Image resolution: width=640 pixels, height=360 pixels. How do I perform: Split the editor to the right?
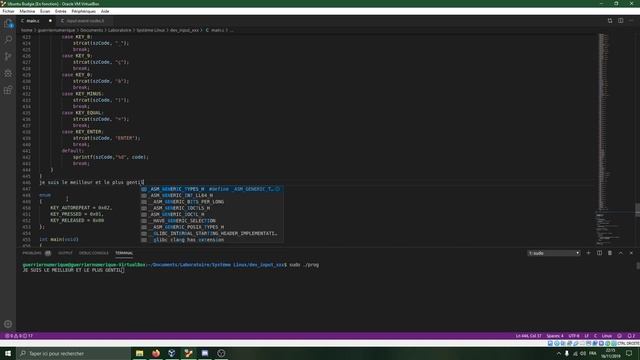620,21
